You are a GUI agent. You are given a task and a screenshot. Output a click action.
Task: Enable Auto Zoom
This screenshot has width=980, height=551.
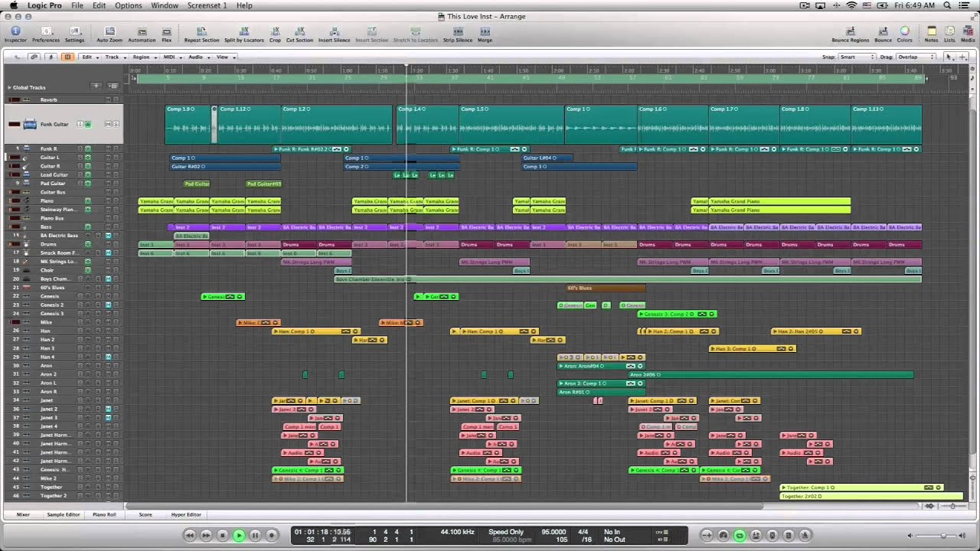pos(109,34)
